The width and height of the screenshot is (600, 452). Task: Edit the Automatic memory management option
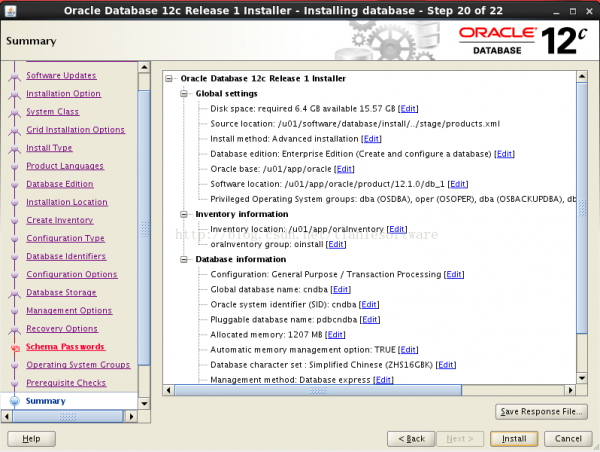point(408,350)
